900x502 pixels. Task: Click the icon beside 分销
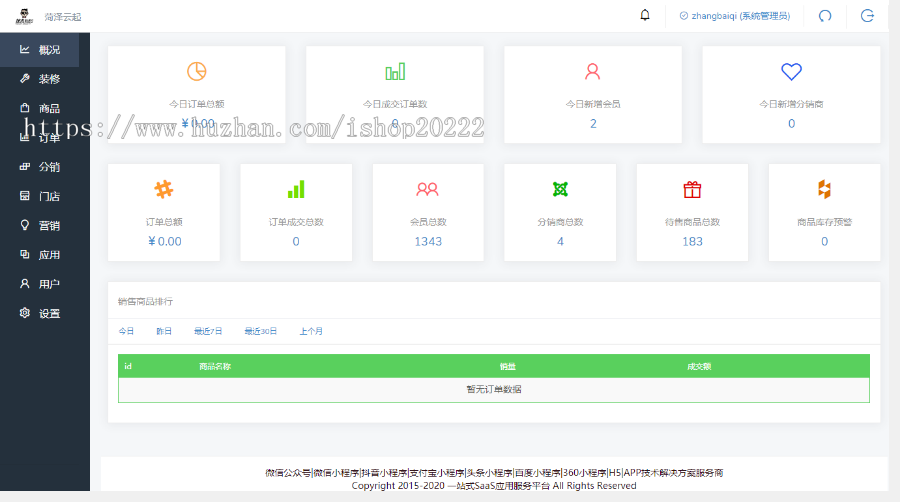tap(25, 166)
